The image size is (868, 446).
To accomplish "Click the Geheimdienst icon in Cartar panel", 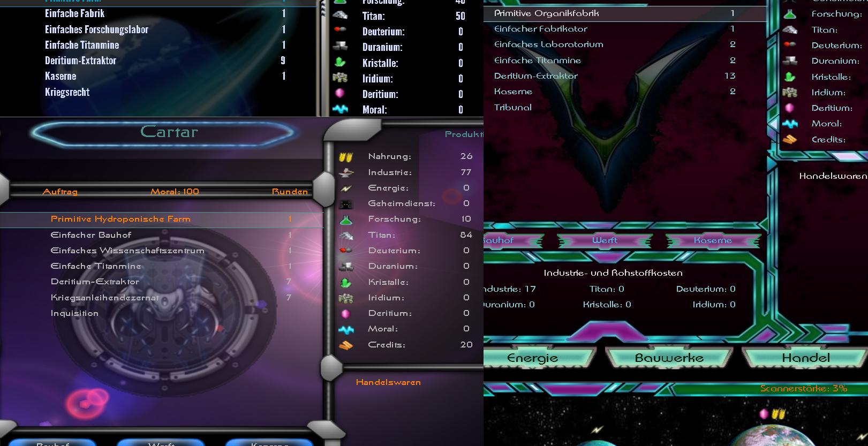I will [x=346, y=204].
